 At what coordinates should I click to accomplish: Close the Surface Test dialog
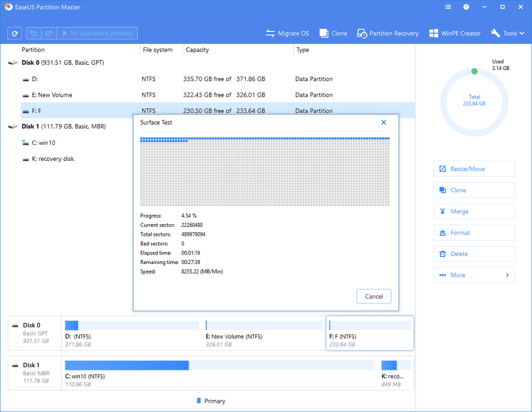tap(384, 122)
